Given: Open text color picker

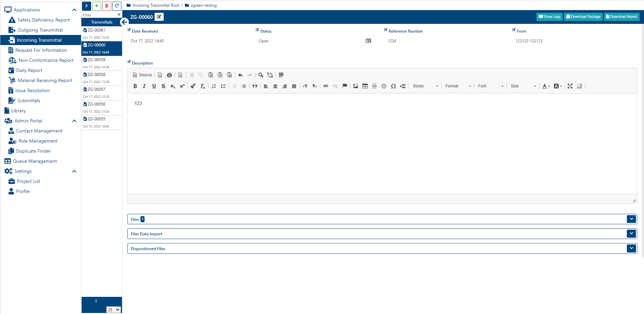Looking at the screenshot, I should 546,86.
